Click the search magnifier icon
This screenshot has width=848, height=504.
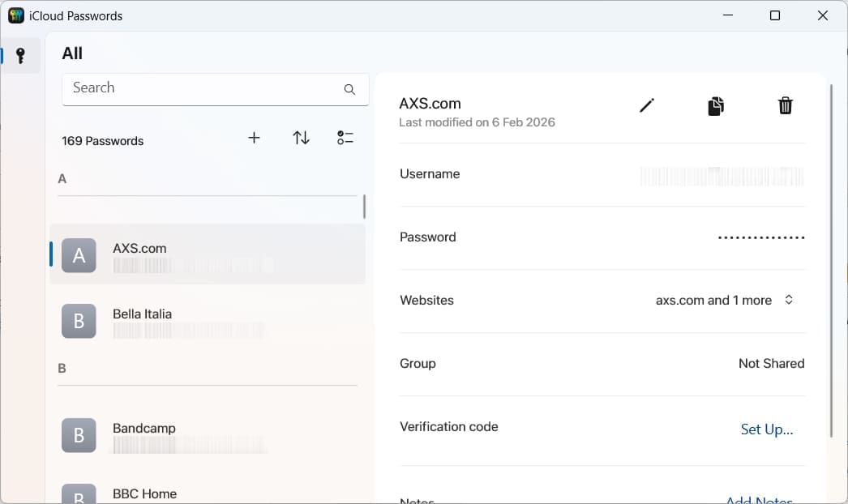(x=349, y=89)
